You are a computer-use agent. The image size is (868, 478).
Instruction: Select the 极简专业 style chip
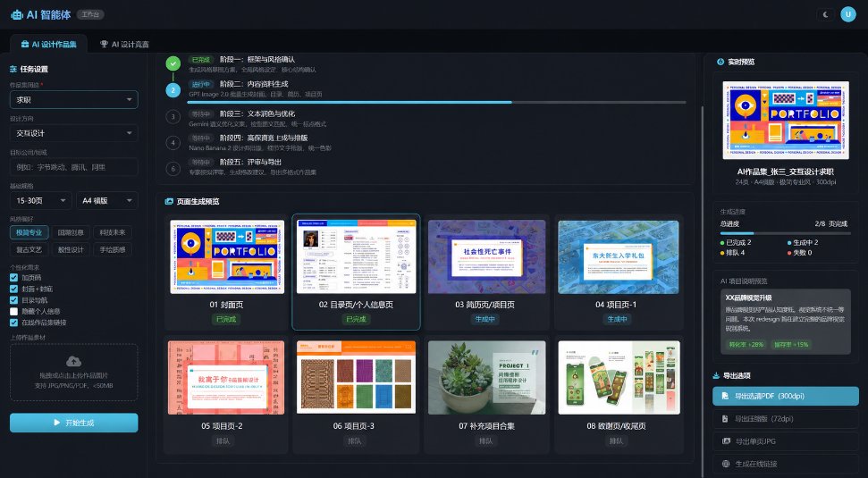29,233
